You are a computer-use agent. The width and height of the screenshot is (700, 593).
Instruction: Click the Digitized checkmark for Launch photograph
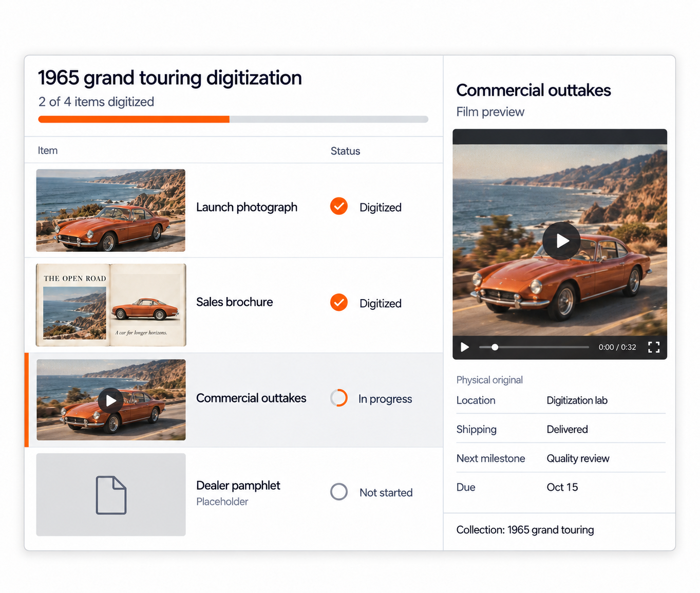pos(339,206)
